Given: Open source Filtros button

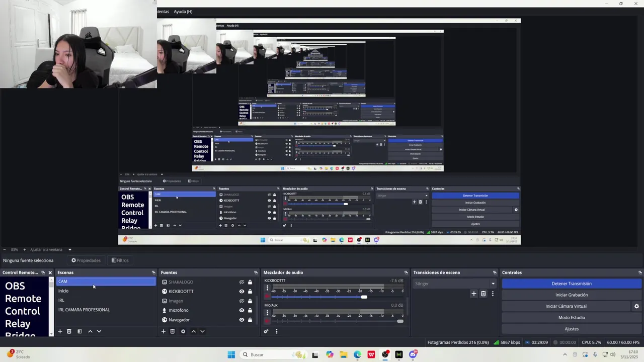Looking at the screenshot, I should 120,260.
